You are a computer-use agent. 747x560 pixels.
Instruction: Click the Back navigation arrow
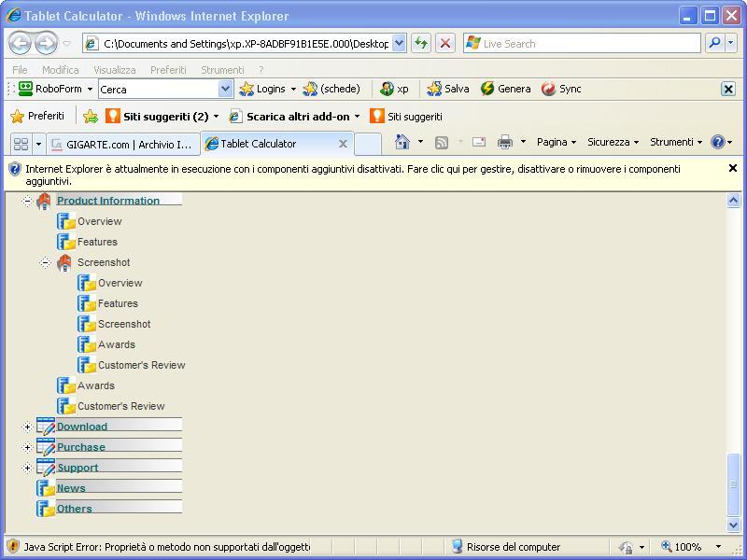20,43
